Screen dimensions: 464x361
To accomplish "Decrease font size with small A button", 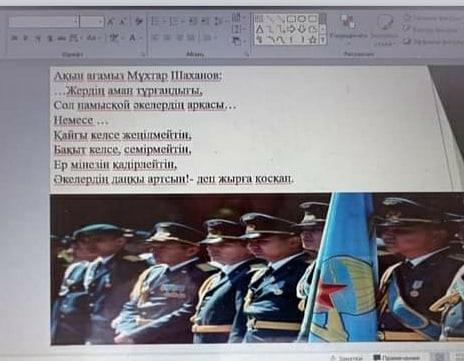I will click(122, 22).
